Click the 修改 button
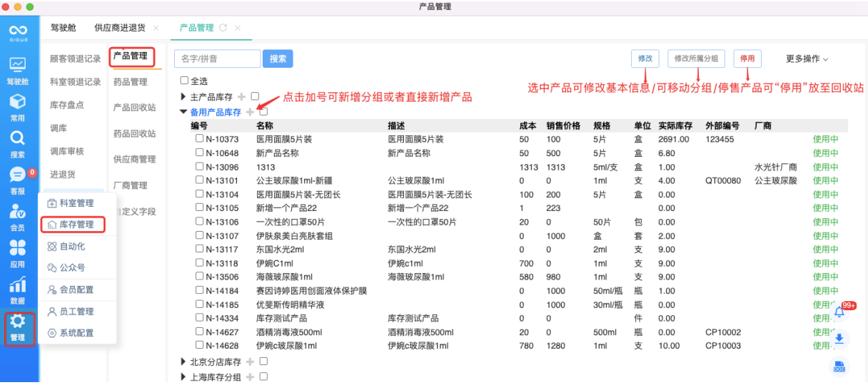Screen dimensions: 868x385 point(645,58)
